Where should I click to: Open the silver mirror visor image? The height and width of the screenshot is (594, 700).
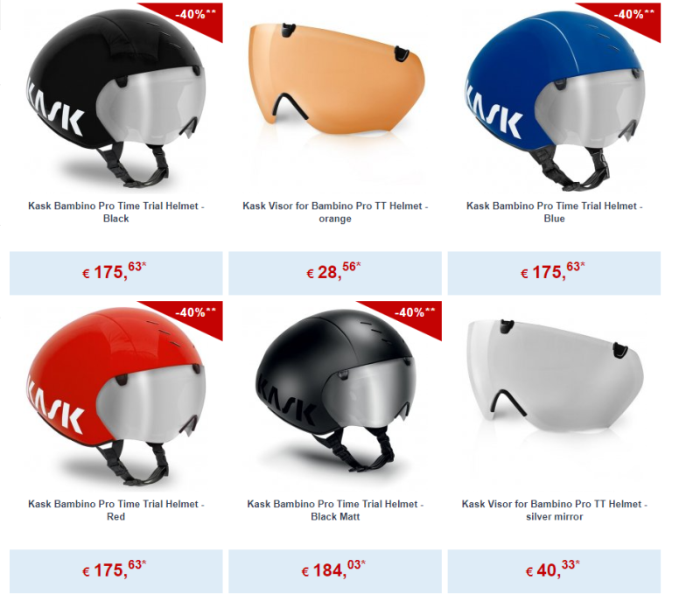click(x=555, y=376)
